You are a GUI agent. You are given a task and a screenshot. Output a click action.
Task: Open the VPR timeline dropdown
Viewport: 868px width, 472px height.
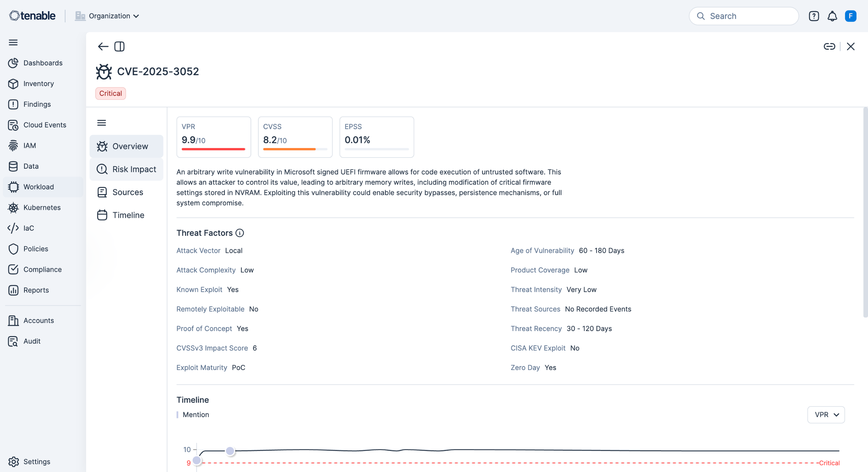(826, 415)
